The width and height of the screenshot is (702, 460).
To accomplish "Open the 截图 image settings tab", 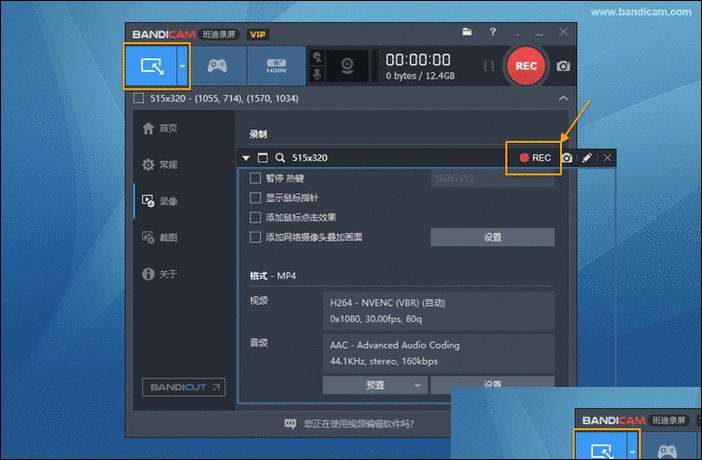I will click(x=159, y=237).
